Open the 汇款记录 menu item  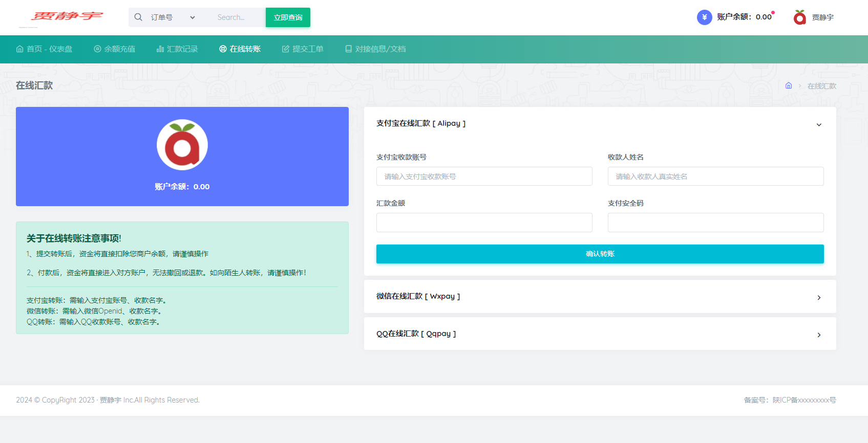(x=177, y=49)
